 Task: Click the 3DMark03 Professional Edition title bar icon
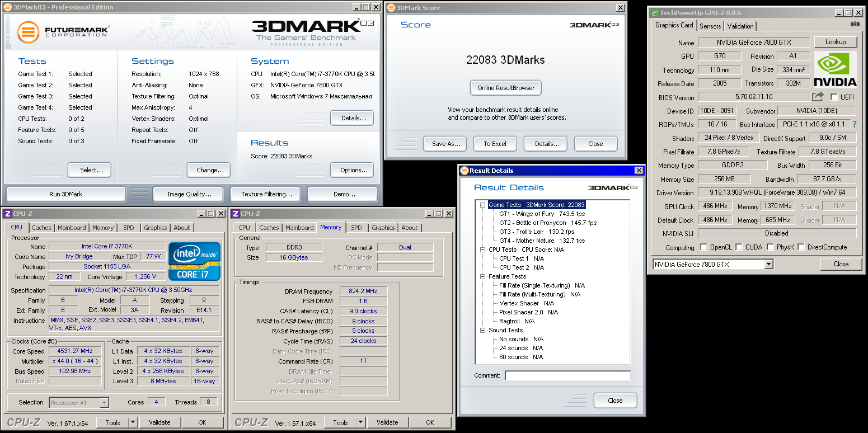click(x=7, y=7)
